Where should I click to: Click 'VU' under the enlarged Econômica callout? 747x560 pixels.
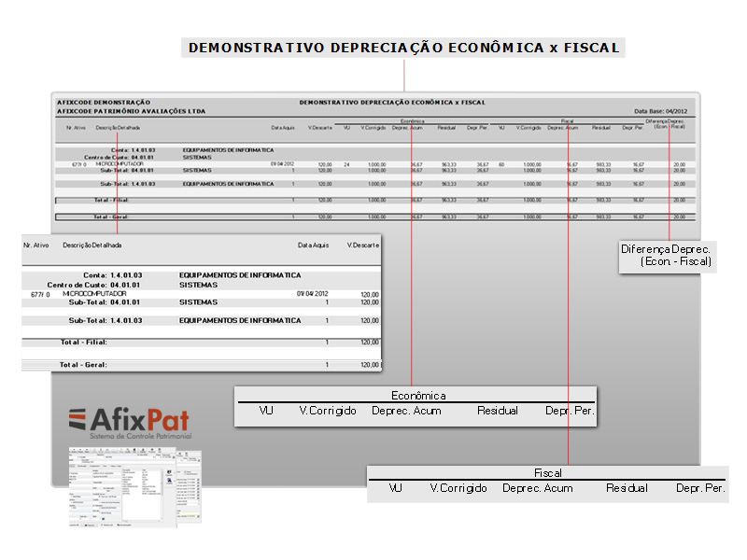tap(266, 411)
